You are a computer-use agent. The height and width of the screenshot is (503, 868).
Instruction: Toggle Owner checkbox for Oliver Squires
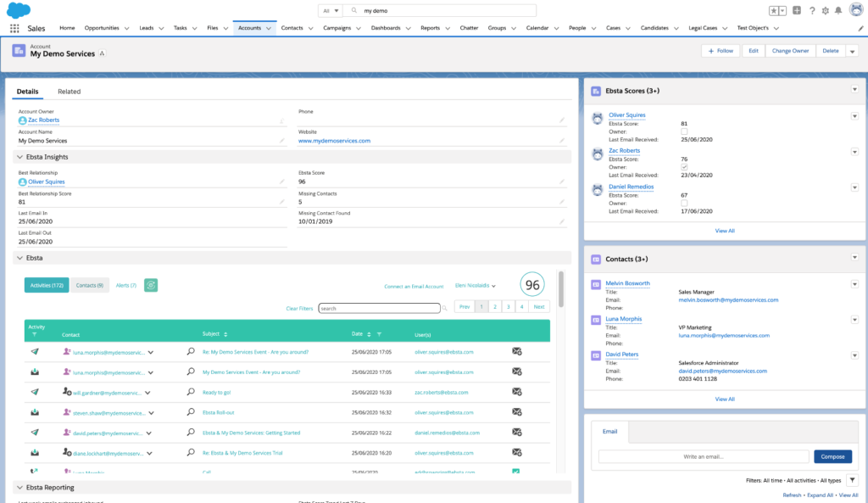(x=684, y=131)
